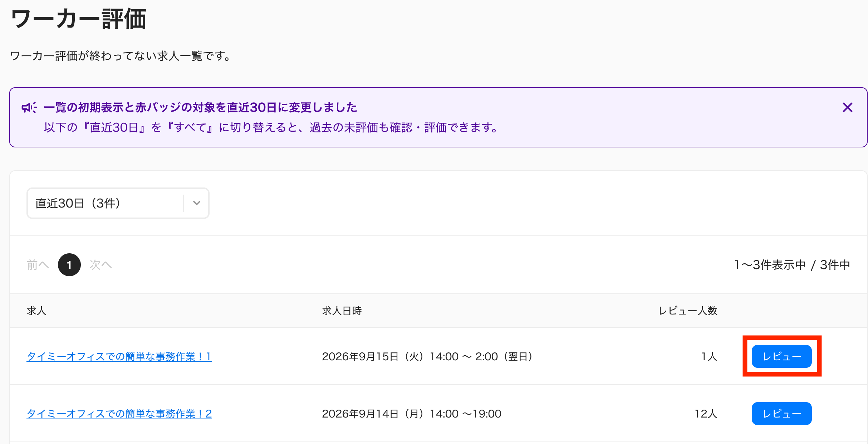Click the megaphone announcement icon

pyautogui.click(x=29, y=107)
